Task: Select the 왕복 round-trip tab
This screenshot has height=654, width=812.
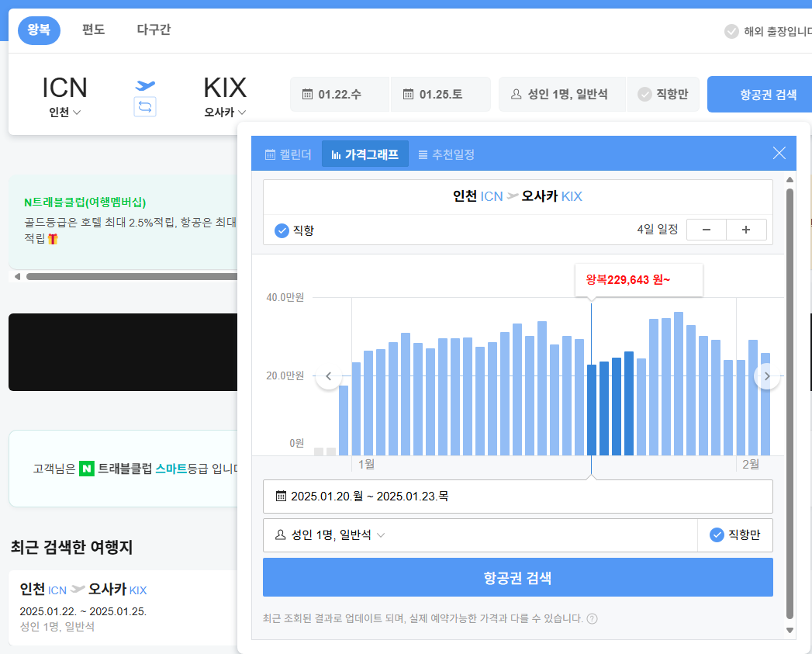Action: click(39, 30)
